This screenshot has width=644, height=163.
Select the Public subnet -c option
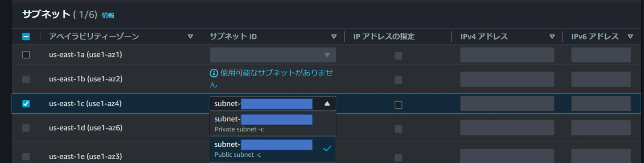tap(273, 149)
